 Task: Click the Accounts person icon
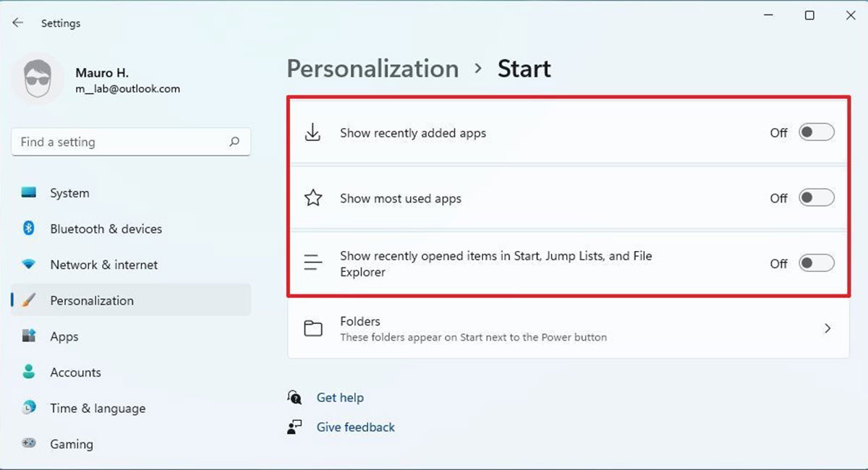click(29, 372)
